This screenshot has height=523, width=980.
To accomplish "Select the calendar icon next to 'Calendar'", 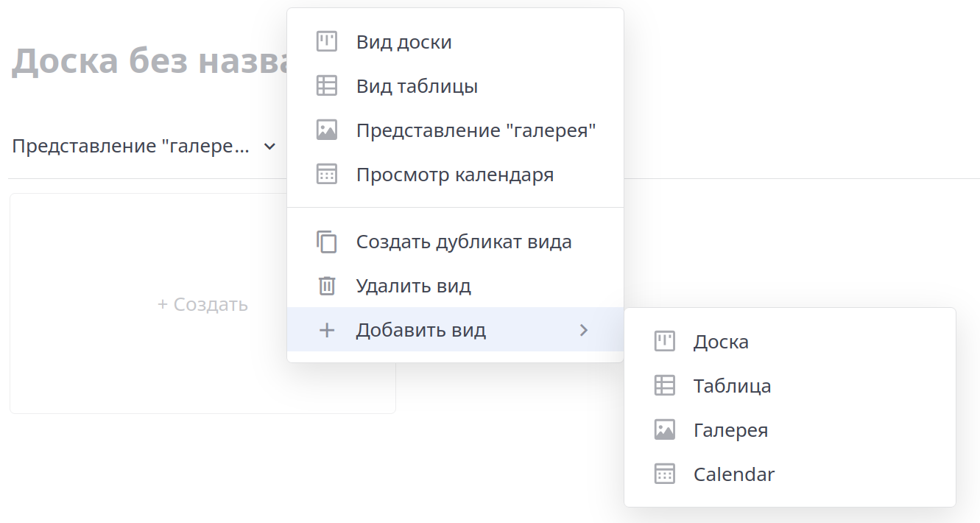I will pos(665,474).
